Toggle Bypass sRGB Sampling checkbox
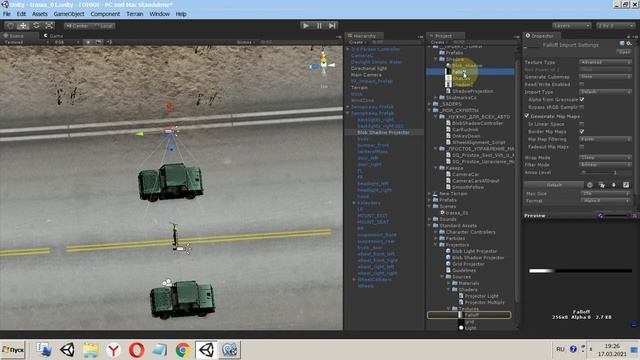Screen dimensions: 640x360 coord(582,107)
